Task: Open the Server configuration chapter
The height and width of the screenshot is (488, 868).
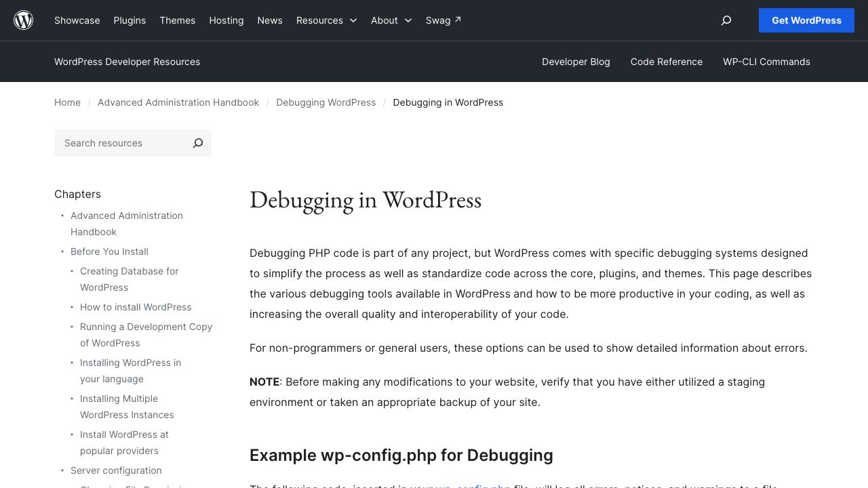Action: 116,470
